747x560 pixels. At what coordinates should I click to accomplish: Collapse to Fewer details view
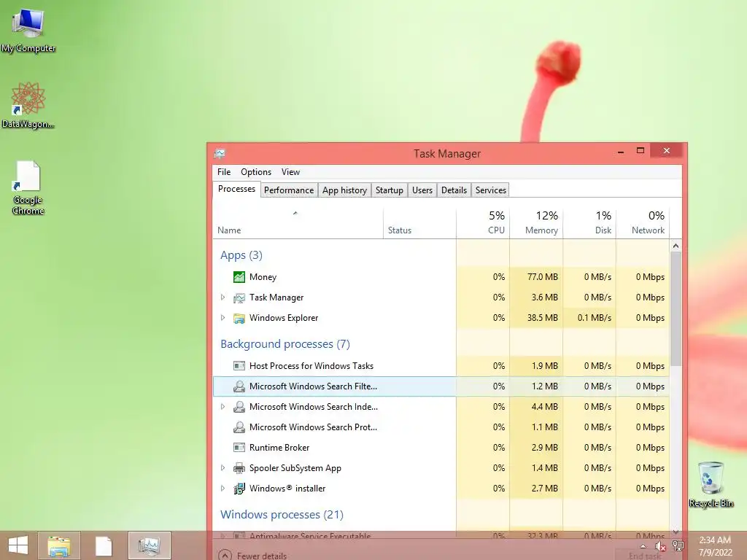(x=252, y=555)
